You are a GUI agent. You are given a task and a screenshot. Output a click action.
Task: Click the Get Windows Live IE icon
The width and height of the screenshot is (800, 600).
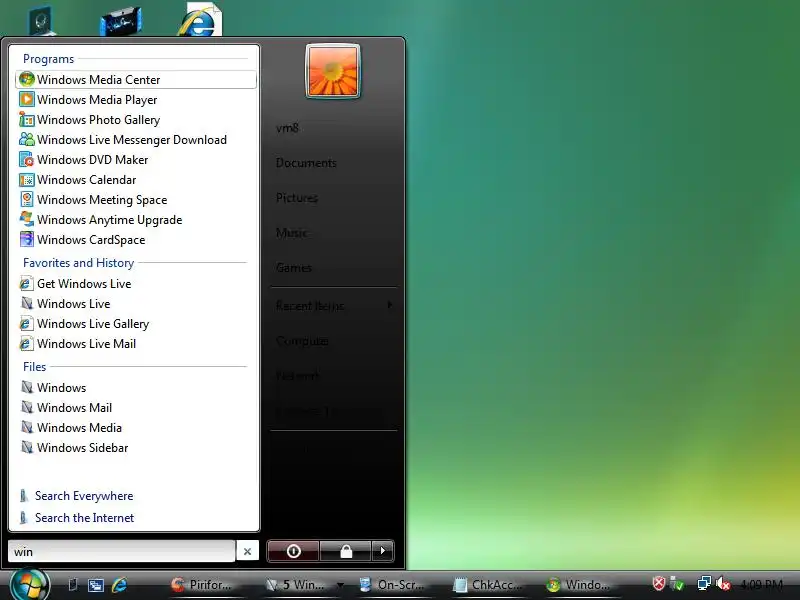tap(27, 283)
